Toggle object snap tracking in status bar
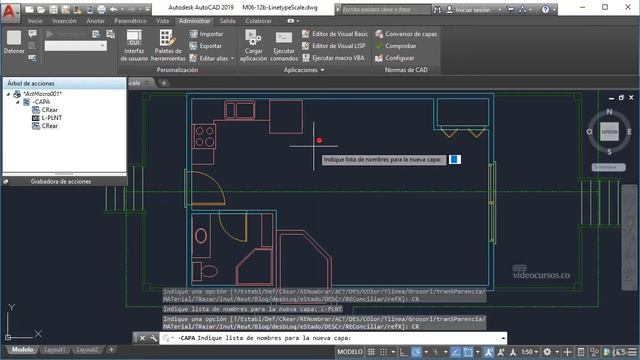The height and width of the screenshot is (360, 640). click(x=456, y=352)
